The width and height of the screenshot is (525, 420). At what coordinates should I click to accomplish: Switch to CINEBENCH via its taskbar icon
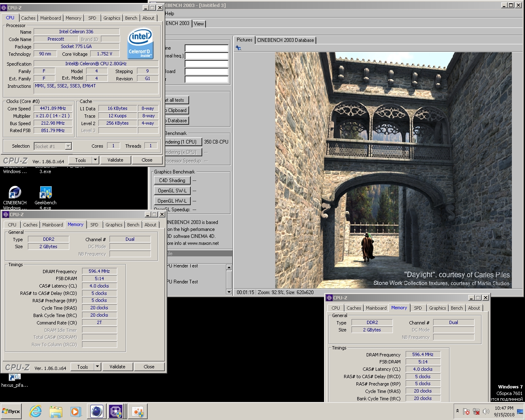pyautogui.click(x=96, y=411)
